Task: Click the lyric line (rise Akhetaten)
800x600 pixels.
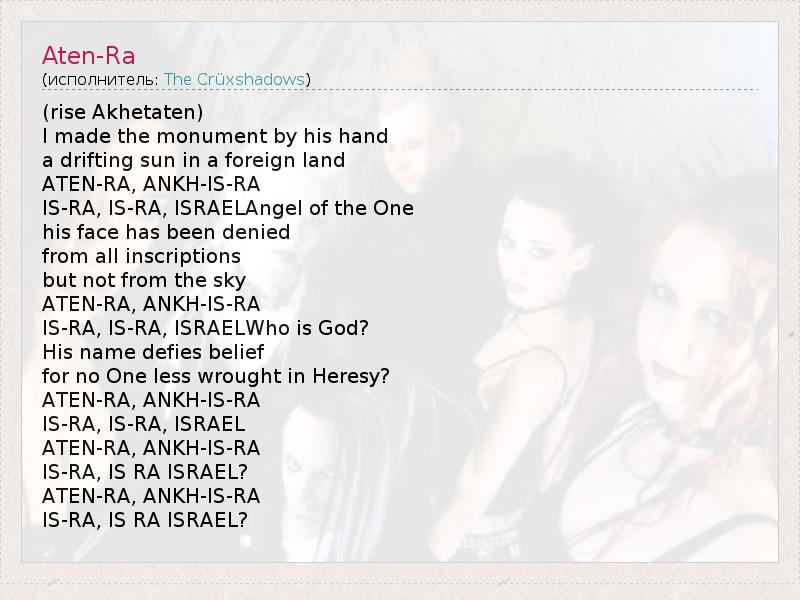Action: (x=123, y=112)
